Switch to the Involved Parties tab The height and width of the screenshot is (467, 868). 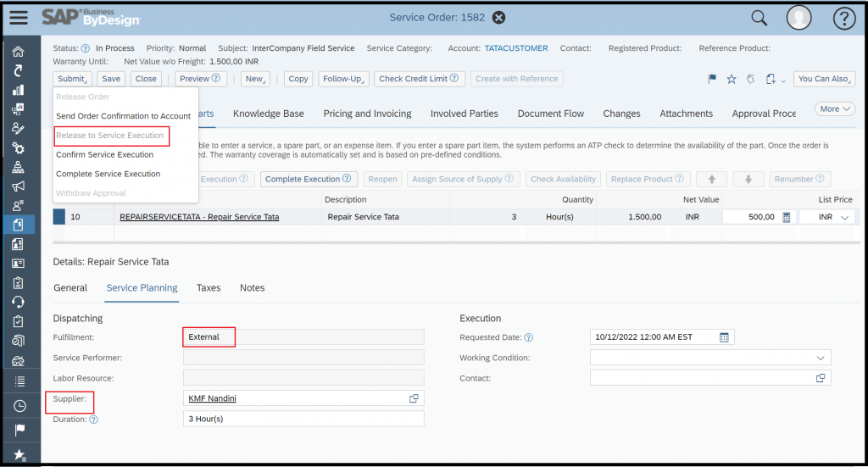click(465, 114)
